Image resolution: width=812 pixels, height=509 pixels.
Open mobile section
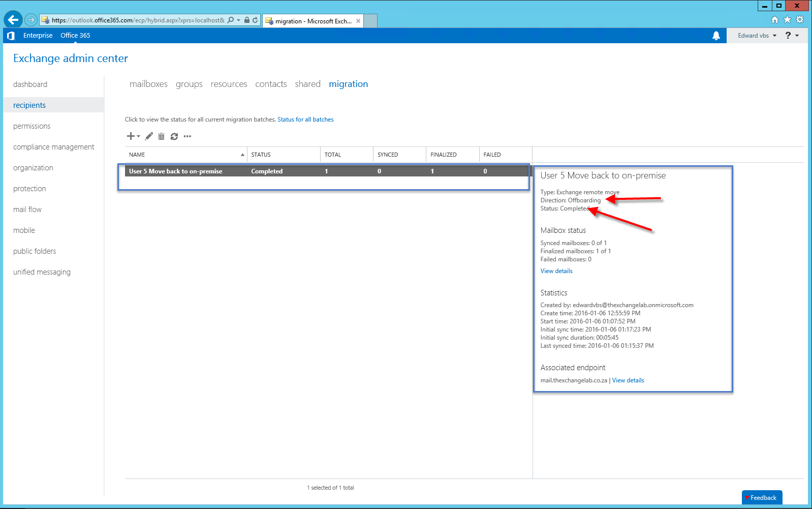(x=24, y=230)
